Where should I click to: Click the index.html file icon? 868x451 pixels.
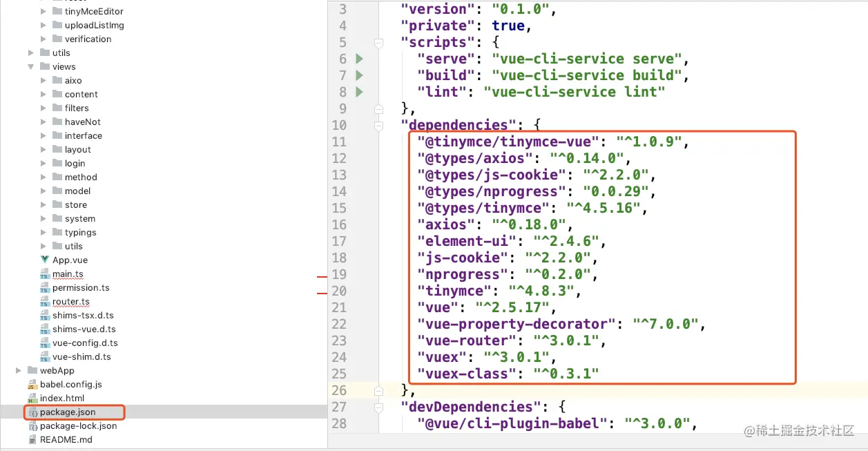(32, 399)
